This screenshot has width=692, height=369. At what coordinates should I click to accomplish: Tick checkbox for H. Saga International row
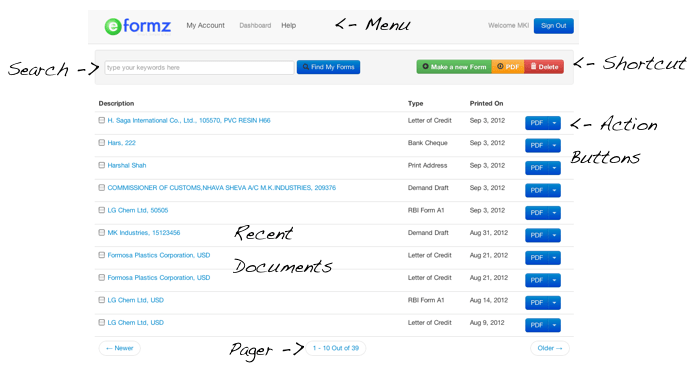coord(102,120)
